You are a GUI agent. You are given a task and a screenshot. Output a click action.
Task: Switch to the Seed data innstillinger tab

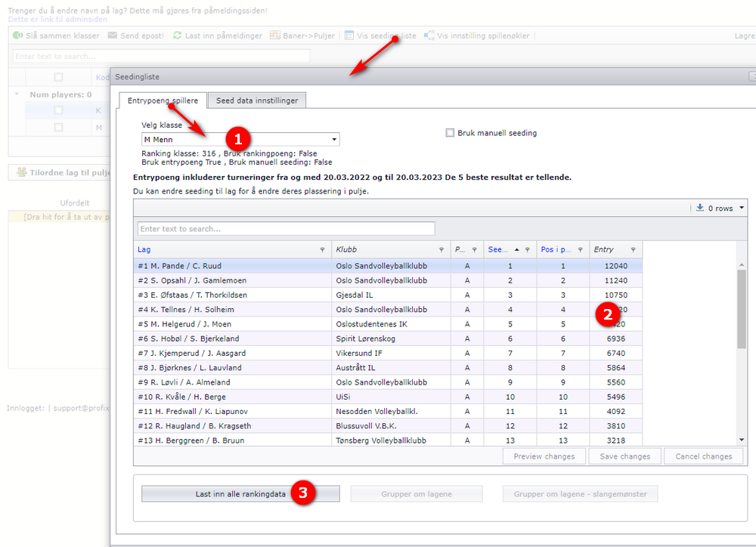(x=256, y=100)
